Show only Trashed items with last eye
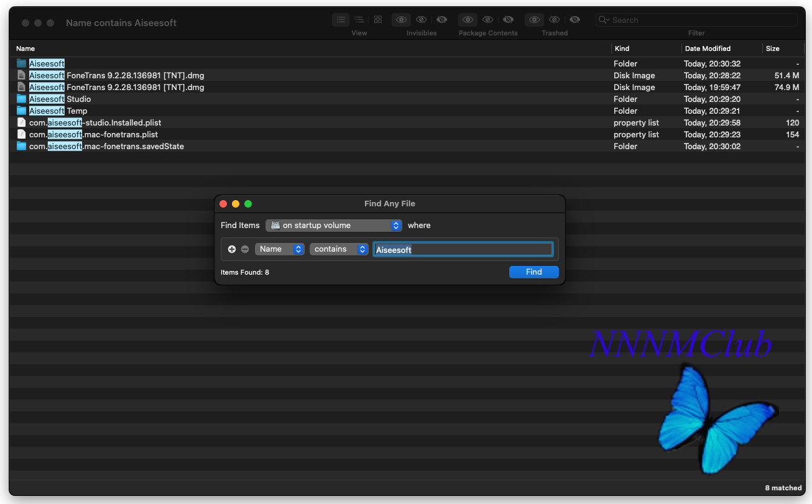This screenshot has height=504, width=812. tap(575, 20)
